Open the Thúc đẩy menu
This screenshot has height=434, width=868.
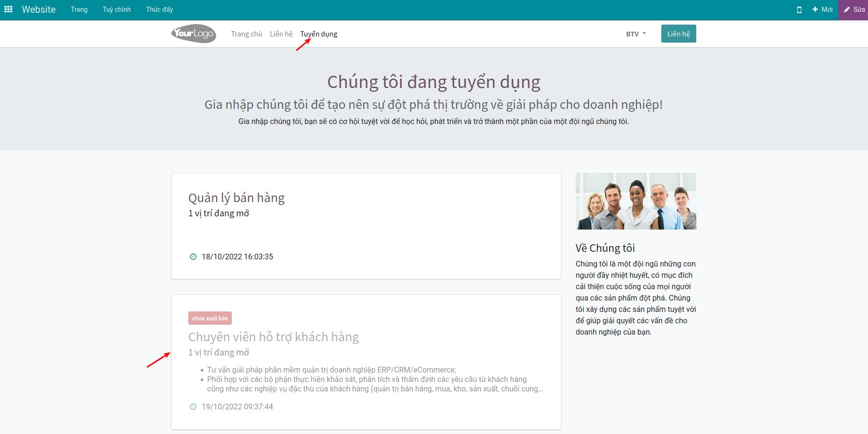point(159,9)
